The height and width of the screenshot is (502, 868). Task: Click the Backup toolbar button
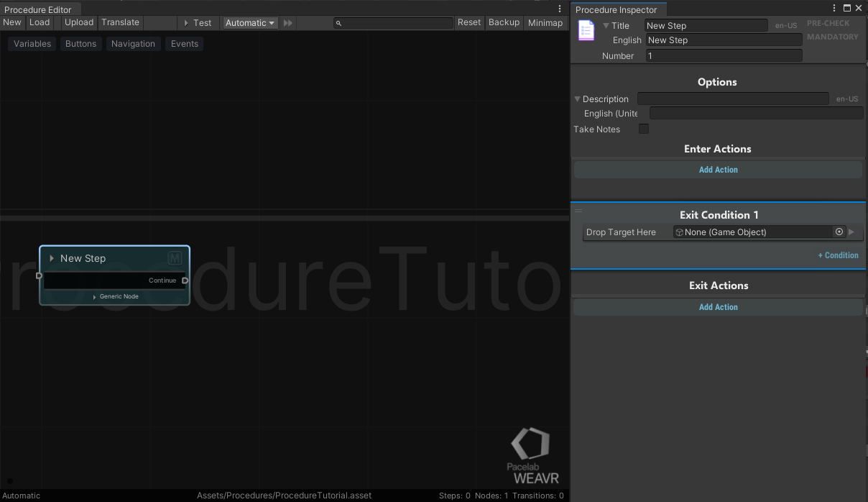click(504, 22)
